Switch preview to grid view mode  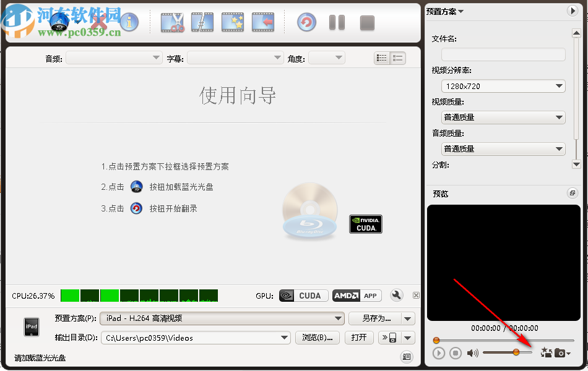pyautogui.click(x=383, y=58)
